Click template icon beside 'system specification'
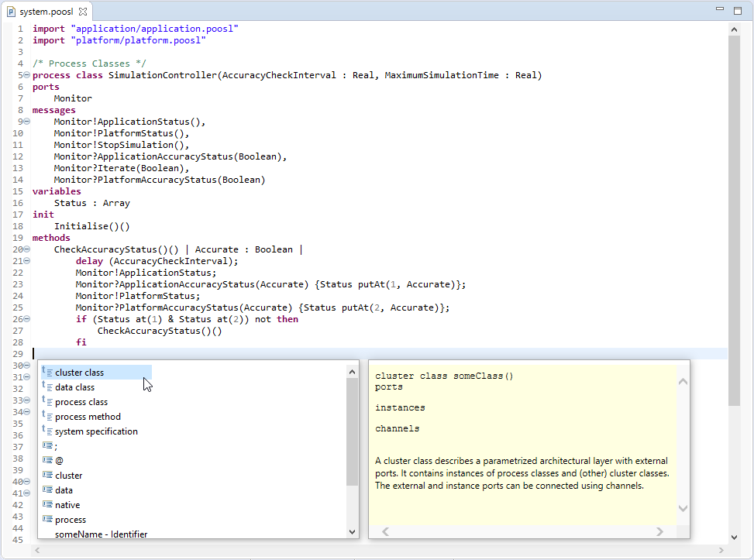This screenshot has height=560, width=754. coord(47,431)
